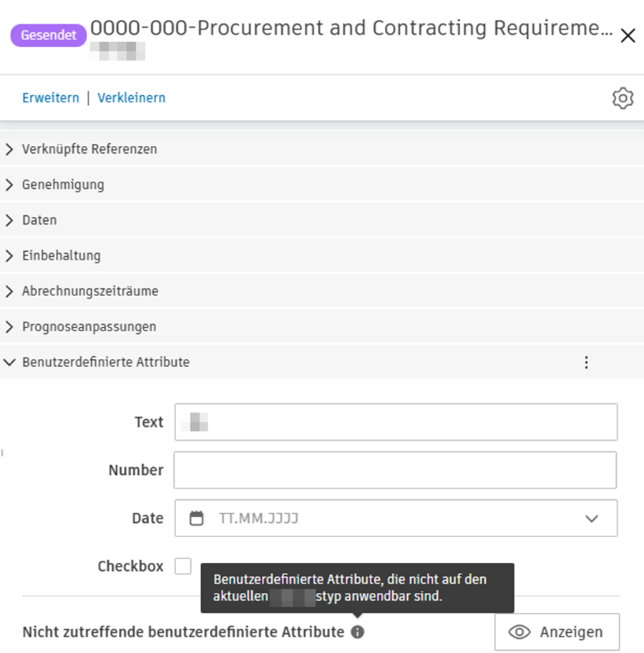Open the three-dot menu for Benutzerdefinierte Attribute
The width and height of the screenshot is (644, 653).
[x=587, y=363]
